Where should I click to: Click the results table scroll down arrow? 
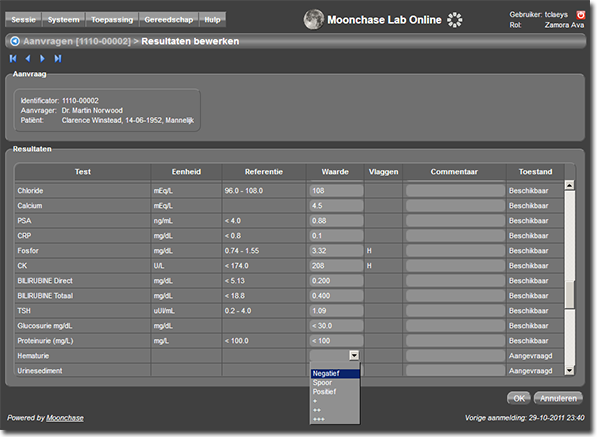tap(569, 370)
